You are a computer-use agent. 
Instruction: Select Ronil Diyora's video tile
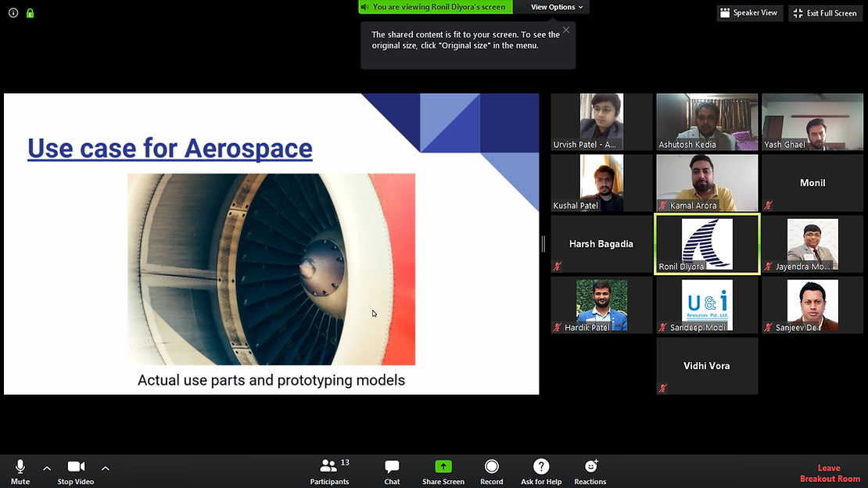pos(707,244)
